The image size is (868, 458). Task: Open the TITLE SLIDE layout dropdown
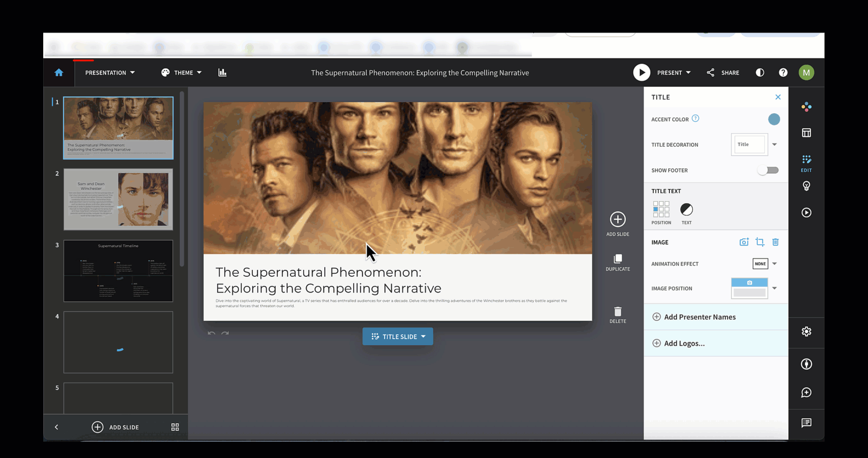tap(398, 336)
